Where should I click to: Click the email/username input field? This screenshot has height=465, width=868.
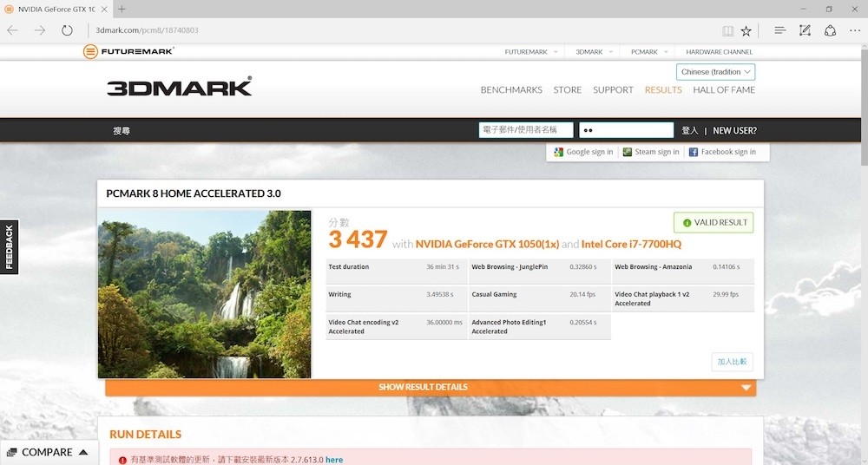pyautogui.click(x=526, y=130)
